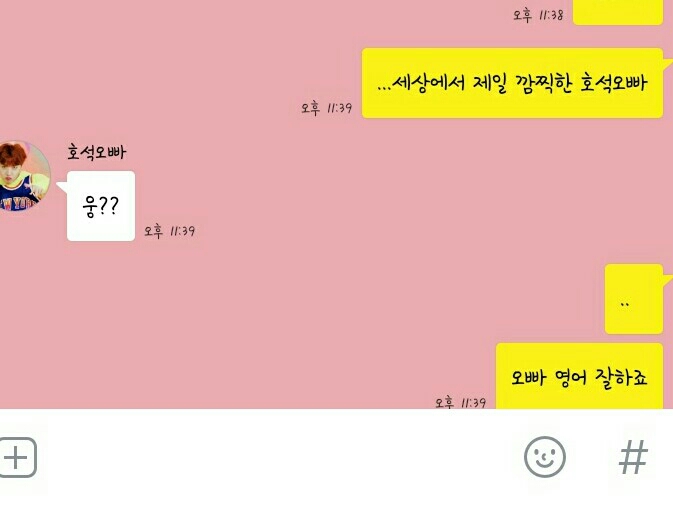Select the 웅?? message bubble
673x505 pixels.
pyautogui.click(x=101, y=206)
